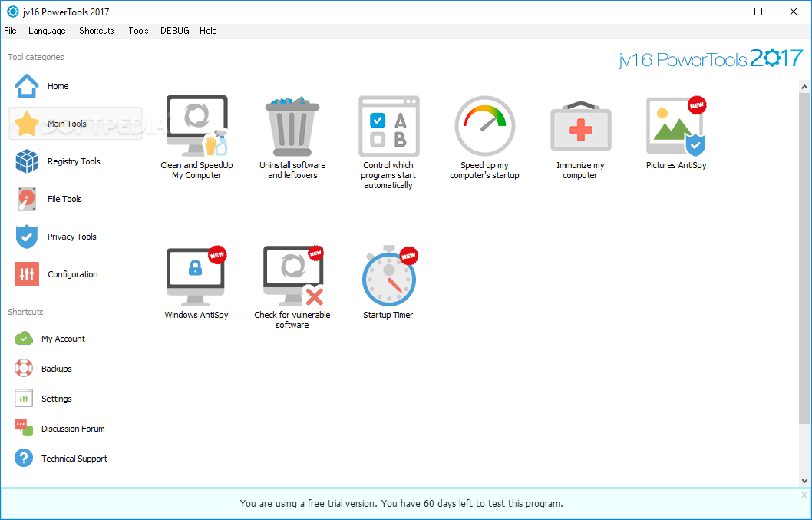Select Registry Tools category label

pyautogui.click(x=74, y=161)
